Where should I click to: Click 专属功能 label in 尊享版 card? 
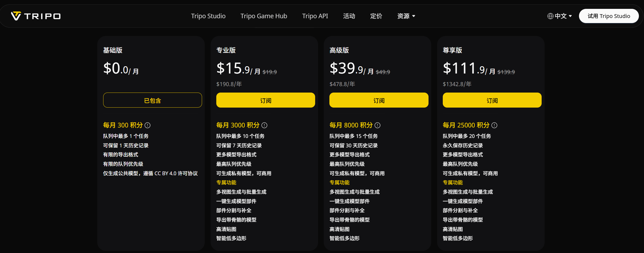coord(453,182)
